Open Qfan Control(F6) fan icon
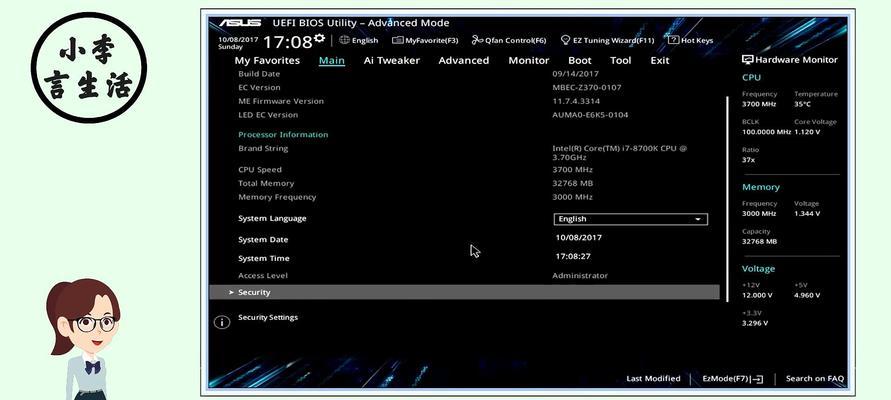This screenshot has height=400, width=891. pyautogui.click(x=477, y=40)
